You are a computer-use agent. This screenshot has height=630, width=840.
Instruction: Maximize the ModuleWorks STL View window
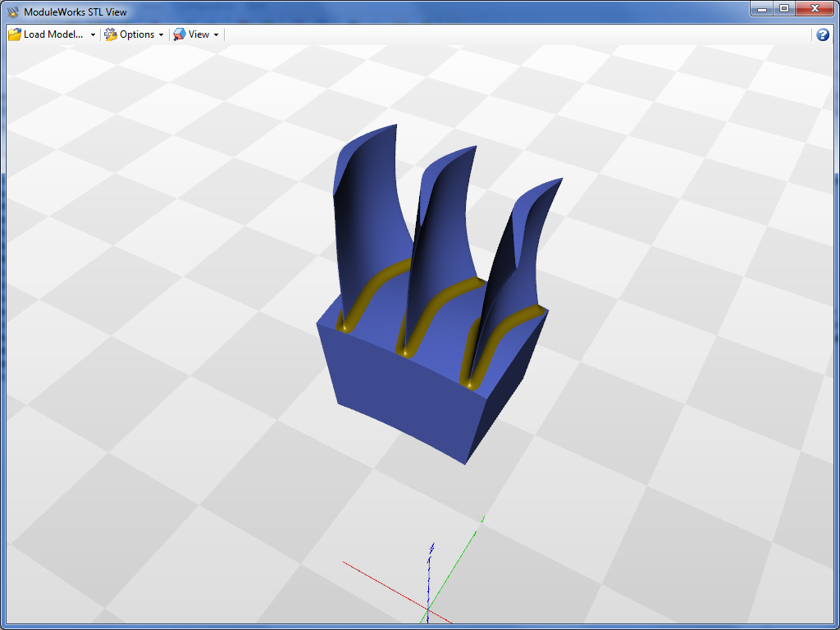[783, 9]
